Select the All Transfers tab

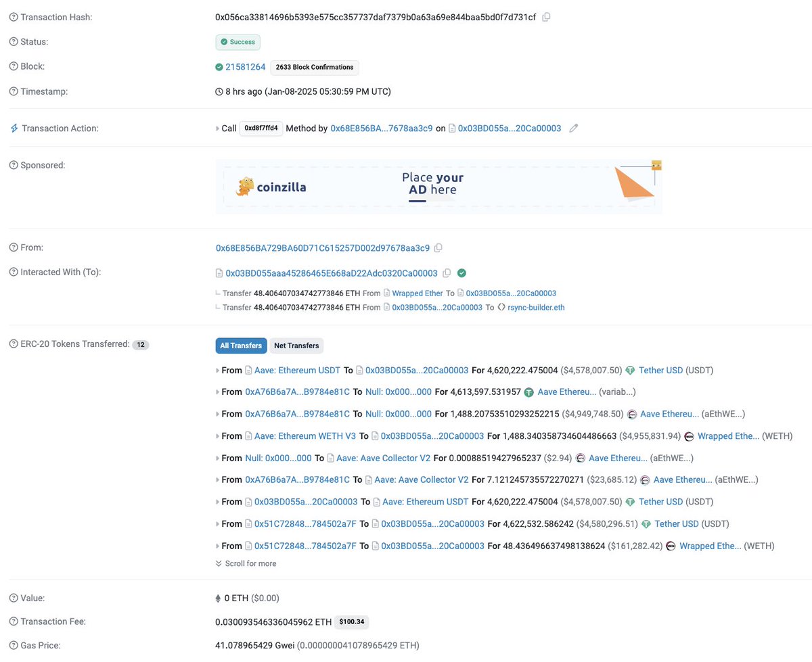click(x=241, y=346)
